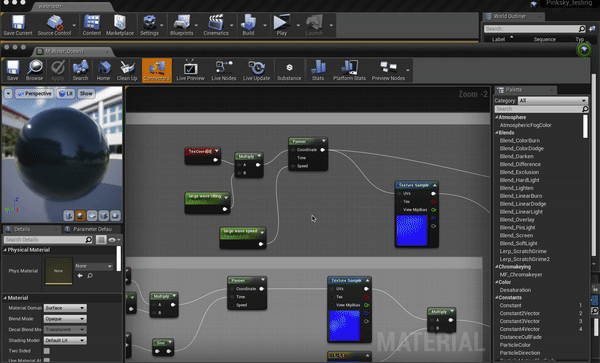Collapse the Constants category in Palette
The image size is (600, 363).
497,298
